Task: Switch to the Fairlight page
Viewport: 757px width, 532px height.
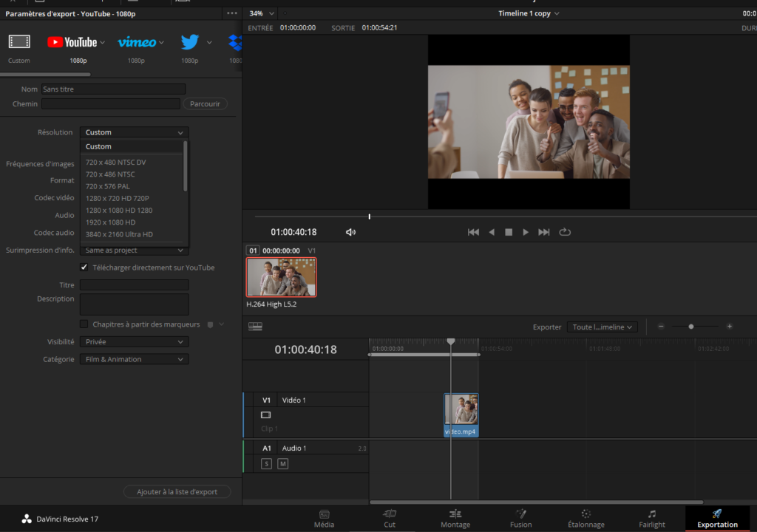Action: coord(651,519)
